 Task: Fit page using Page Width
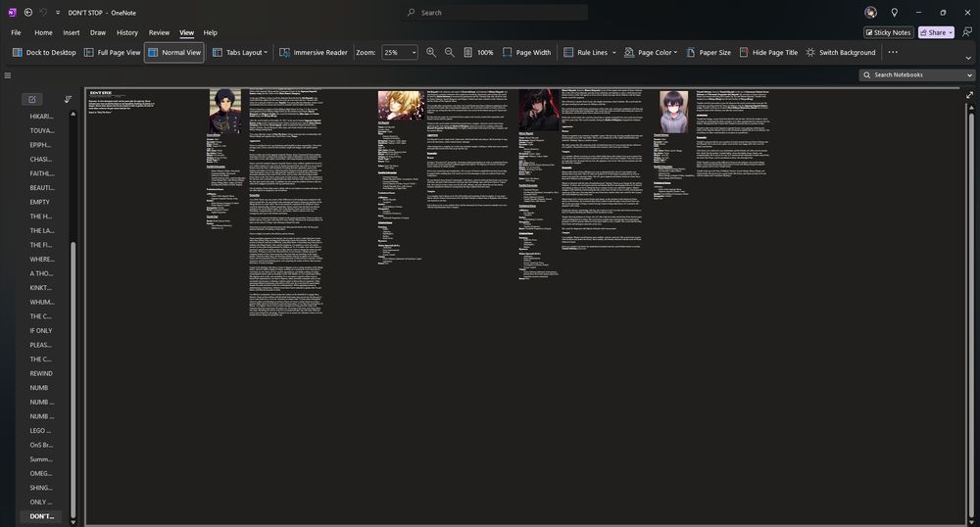pyautogui.click(x=526, y=53)
